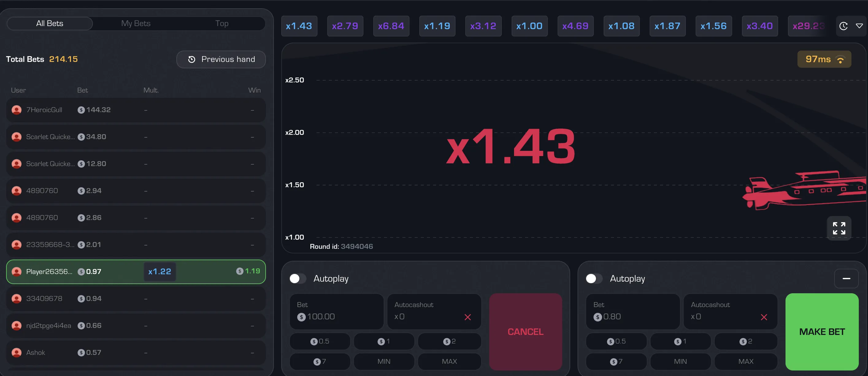
Task: Click the 100.00 Bet input field
Action: (x=336, y=312)
